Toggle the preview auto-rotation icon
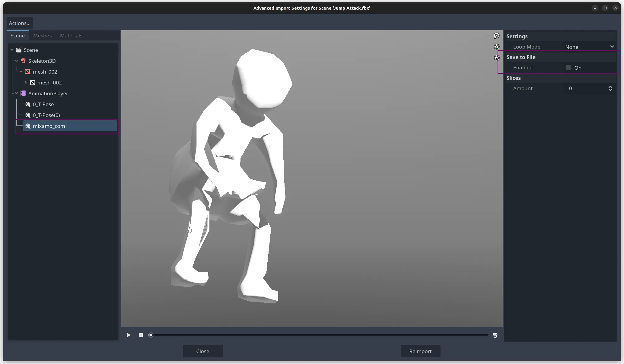This screenshot has height=364, width=624. point(496,36)
